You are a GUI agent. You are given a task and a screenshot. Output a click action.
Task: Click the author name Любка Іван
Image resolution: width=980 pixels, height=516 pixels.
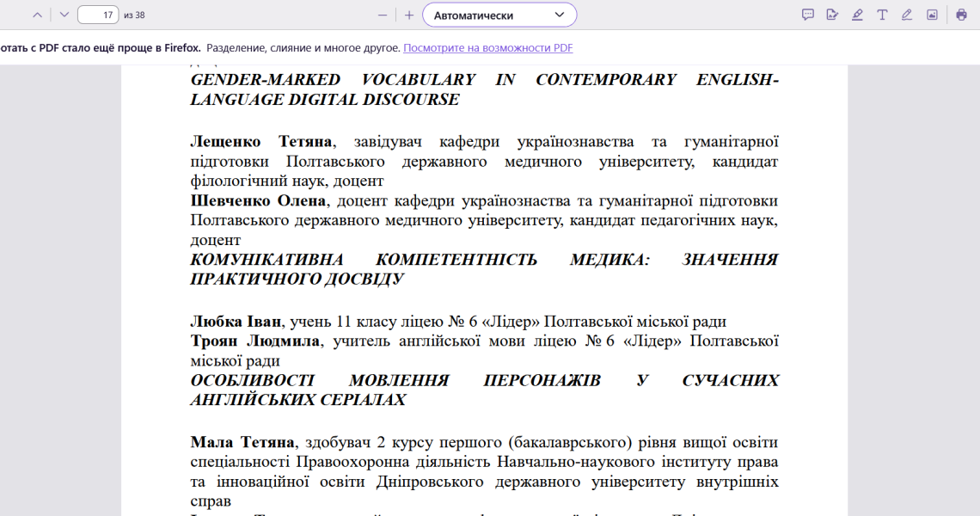236,322
